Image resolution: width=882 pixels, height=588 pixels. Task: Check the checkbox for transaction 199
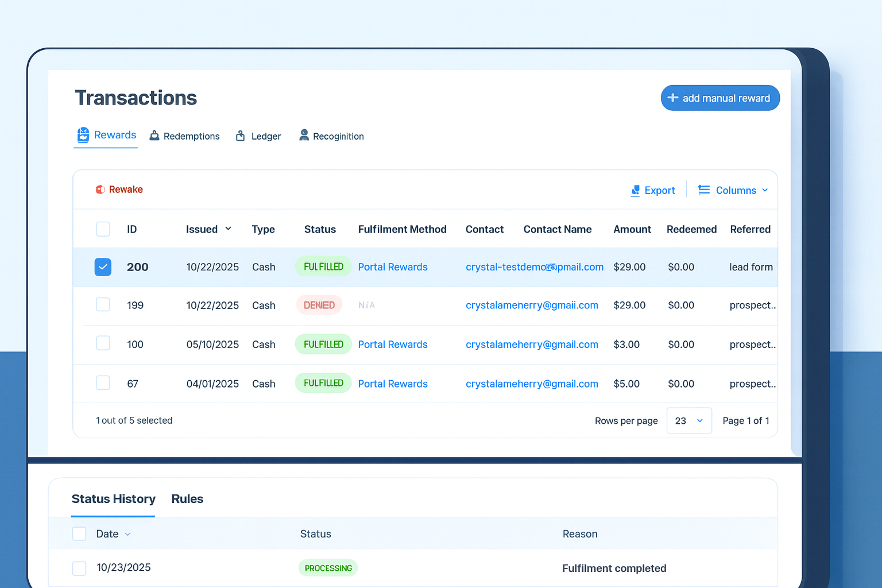[x=103, y=304]
